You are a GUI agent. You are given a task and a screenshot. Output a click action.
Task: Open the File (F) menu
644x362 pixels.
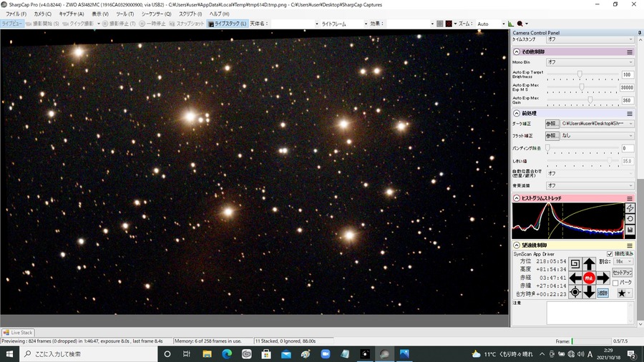click(x=16, y=14)
